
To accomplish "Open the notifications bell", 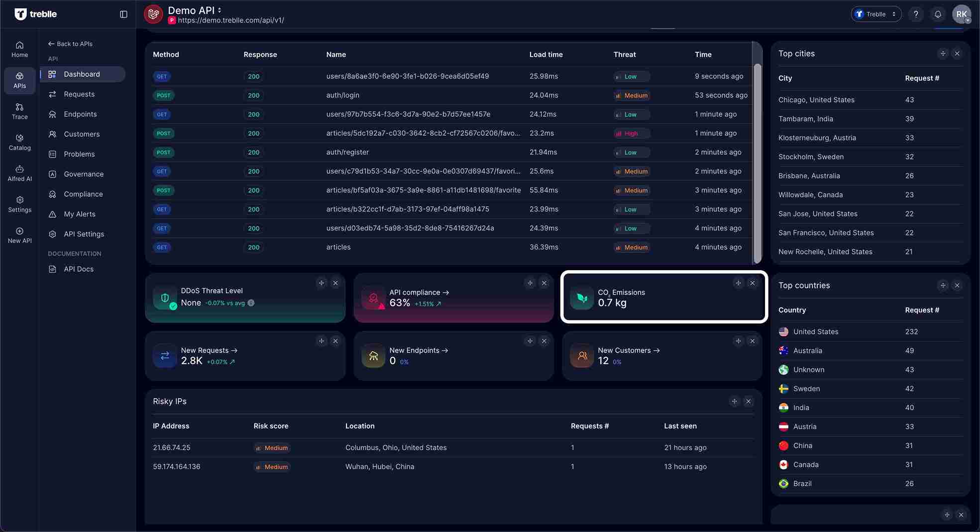I will (x=938, y=14).
